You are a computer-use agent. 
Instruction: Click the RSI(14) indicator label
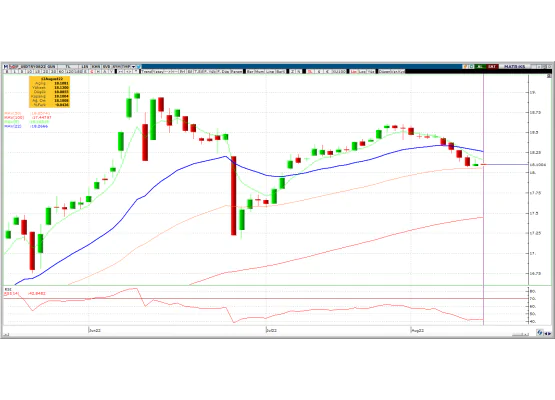(11, 293)
